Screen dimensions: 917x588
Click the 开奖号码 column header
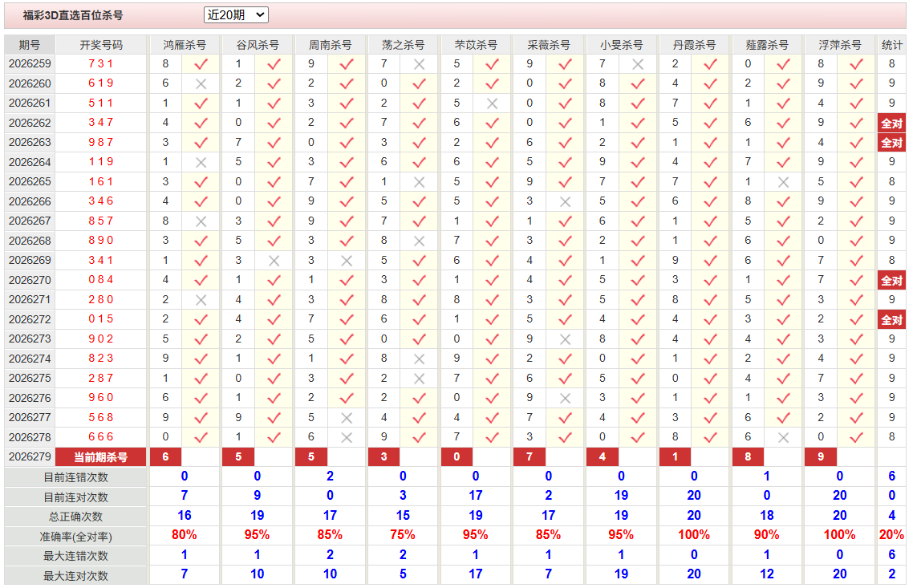101,45
